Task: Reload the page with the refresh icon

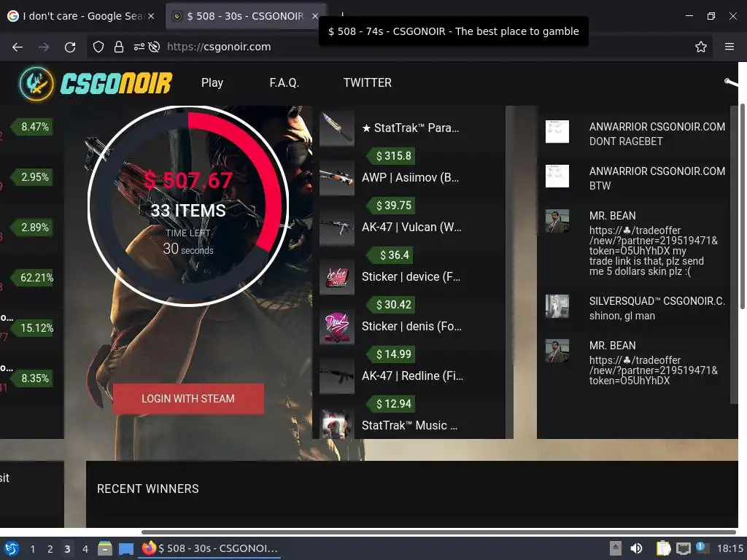Action: 70,47
